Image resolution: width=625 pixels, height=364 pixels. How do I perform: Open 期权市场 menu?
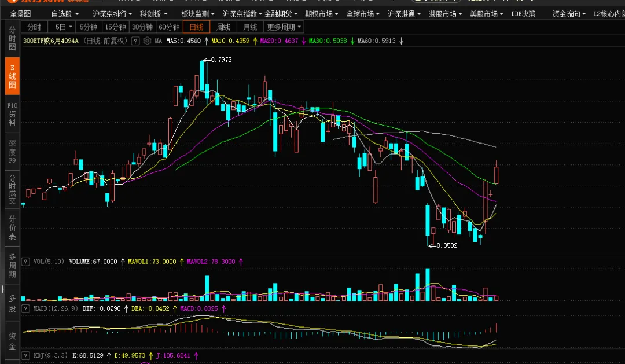tap(322, 14)
